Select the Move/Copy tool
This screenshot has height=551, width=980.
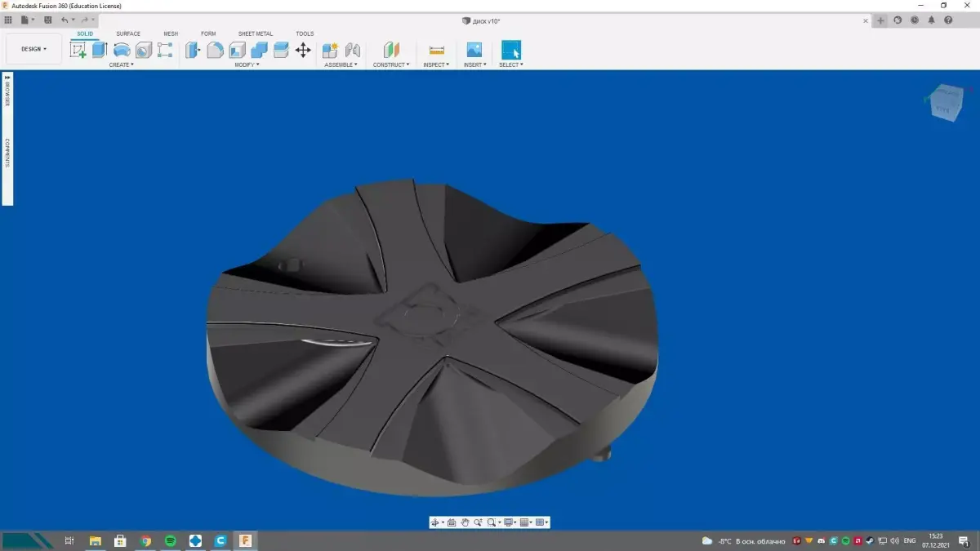click(303, 50)
